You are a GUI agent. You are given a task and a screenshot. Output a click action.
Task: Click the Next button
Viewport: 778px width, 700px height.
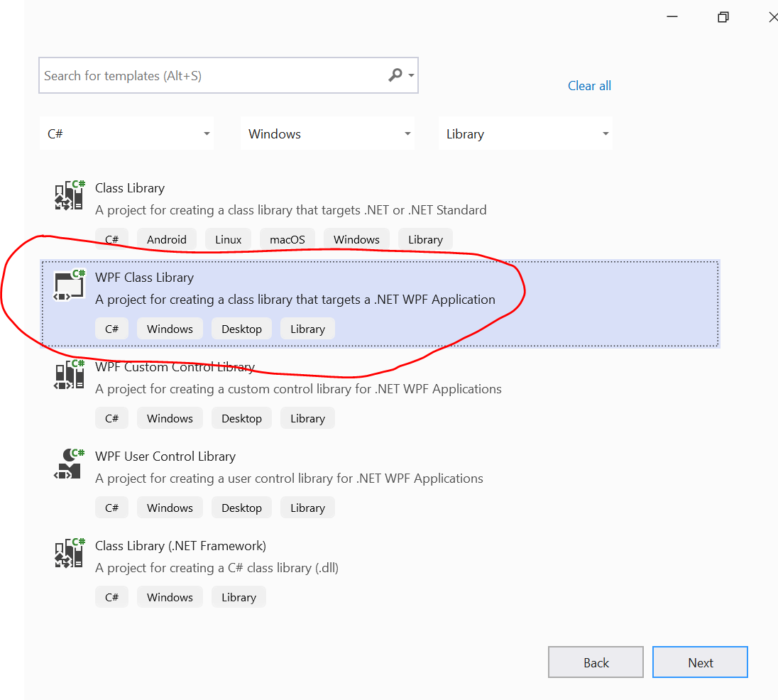click(x=700, y=662)
